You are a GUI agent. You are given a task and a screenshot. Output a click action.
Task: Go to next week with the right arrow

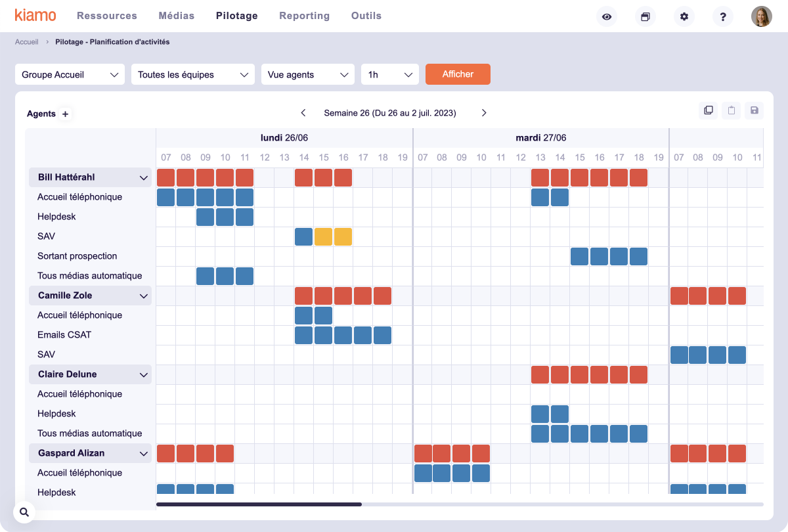coord(484,112)
